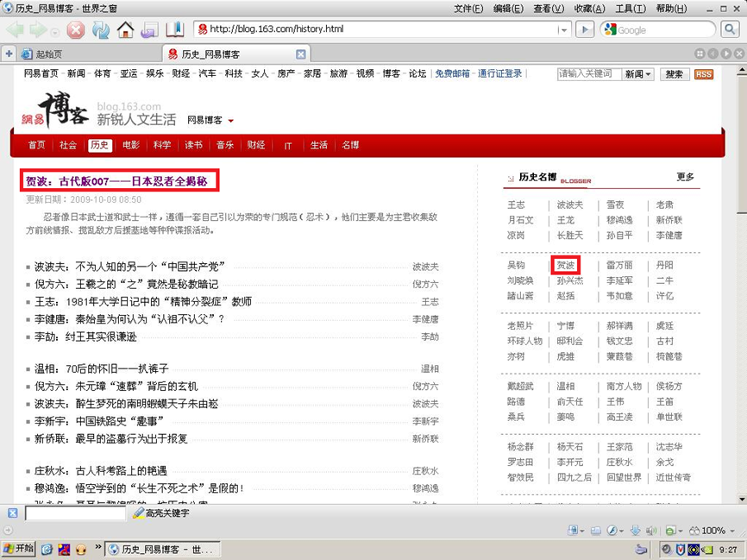Click the Google search engine icon
Screen dimensions: 747x560
click(x=610, y=29)
